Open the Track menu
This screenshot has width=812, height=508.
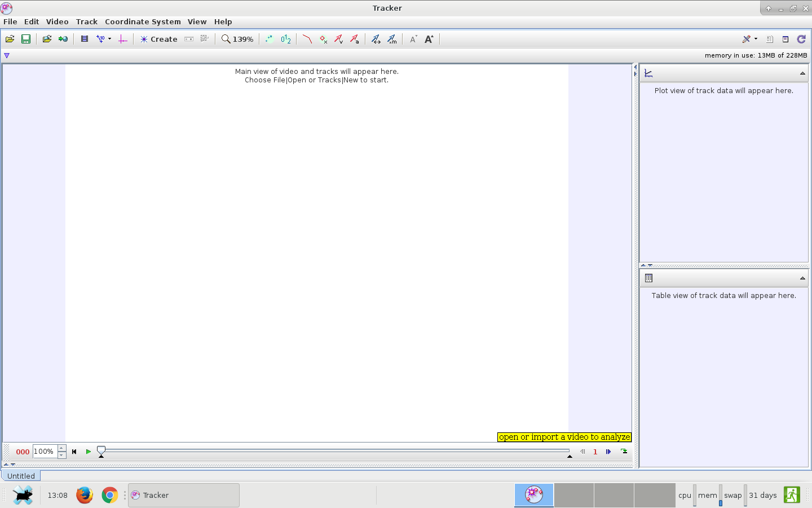86,21
